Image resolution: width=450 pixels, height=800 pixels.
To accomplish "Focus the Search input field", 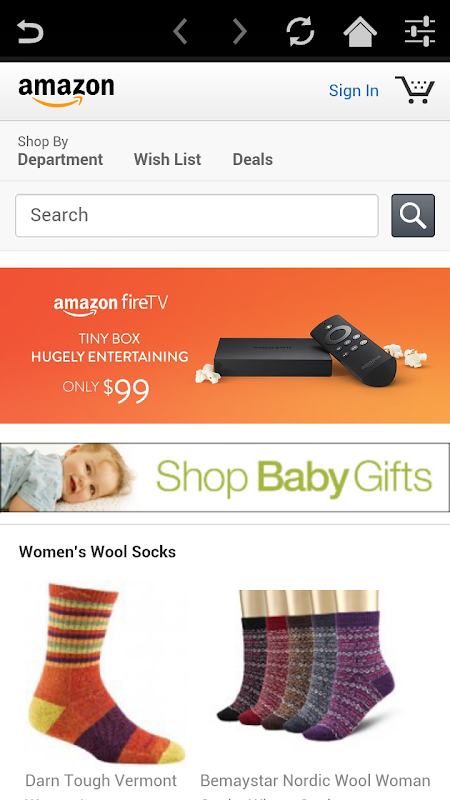I will [x=197, y=215].
